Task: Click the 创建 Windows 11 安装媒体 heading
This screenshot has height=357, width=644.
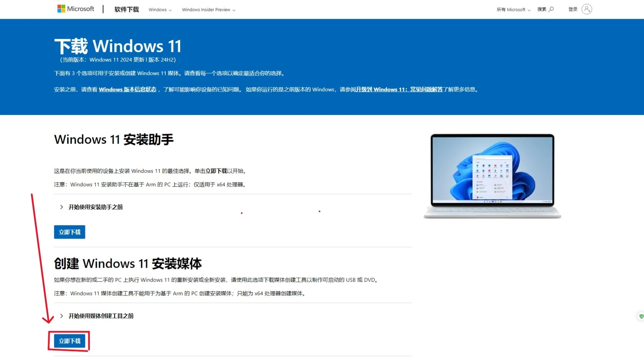Action: (128, 264)
